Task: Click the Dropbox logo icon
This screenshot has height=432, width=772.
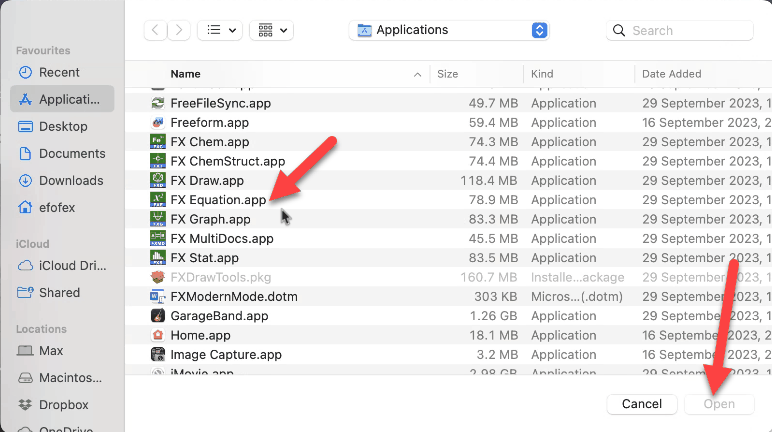Action: (25, 405)
